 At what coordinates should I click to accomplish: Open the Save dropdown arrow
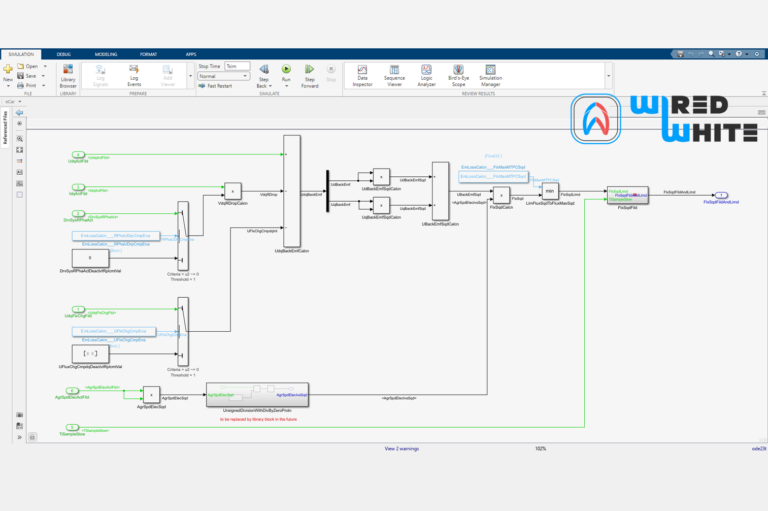point(44,76)
